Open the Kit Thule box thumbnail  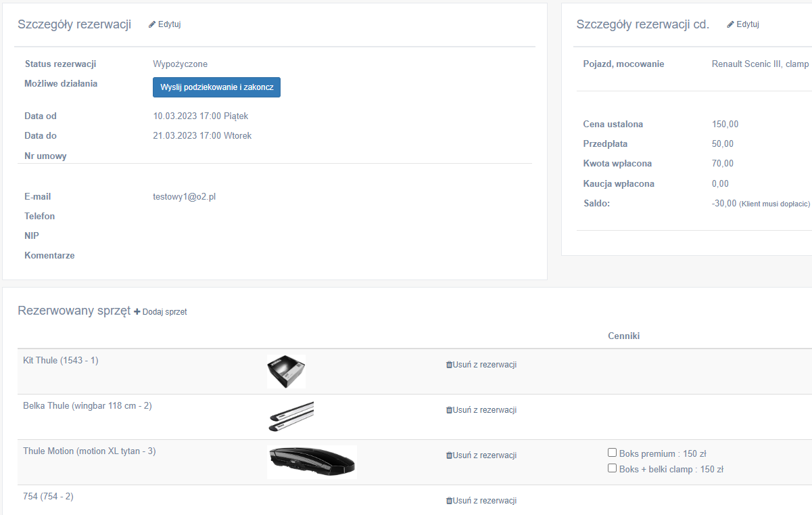pyautogui.click(x=286, y=372)
